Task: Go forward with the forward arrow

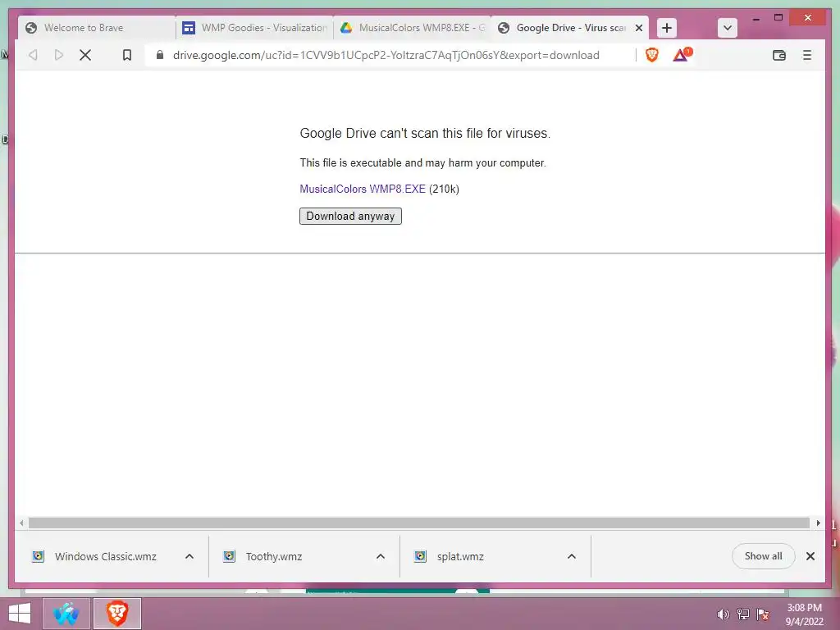Action: (x=59, y=55)
